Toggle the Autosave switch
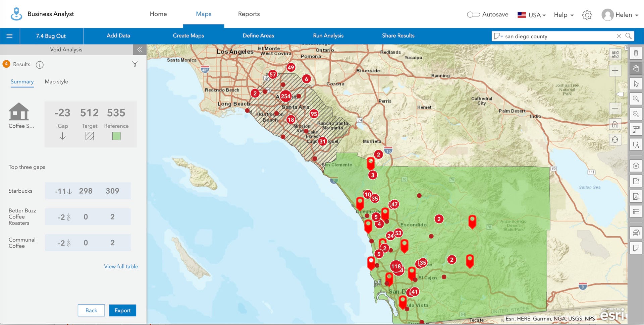Viewport: 644px width, 325px height. (473, 15)
